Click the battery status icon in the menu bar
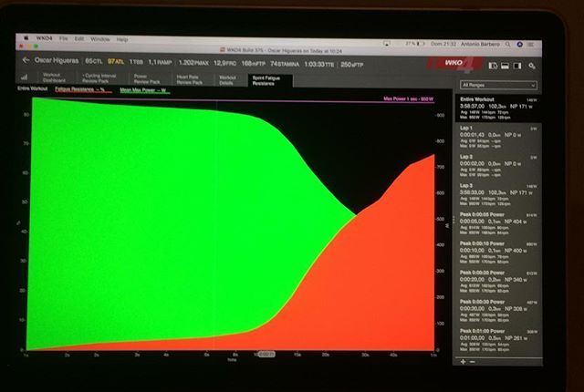Screen dimensions: 584x392 pos(420,44)
